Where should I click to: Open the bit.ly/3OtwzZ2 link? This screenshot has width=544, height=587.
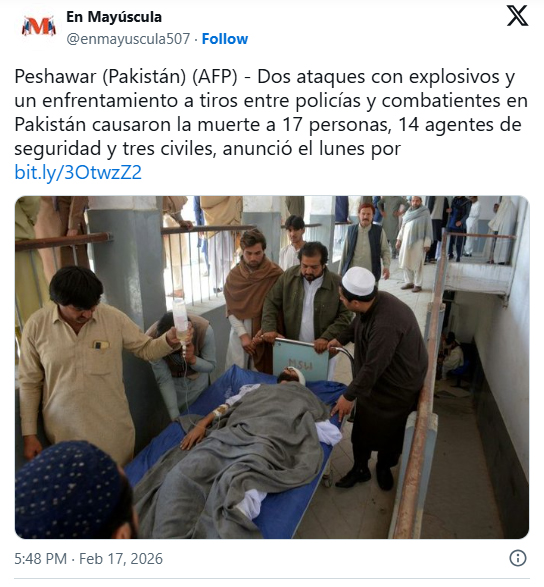point(78,173)
